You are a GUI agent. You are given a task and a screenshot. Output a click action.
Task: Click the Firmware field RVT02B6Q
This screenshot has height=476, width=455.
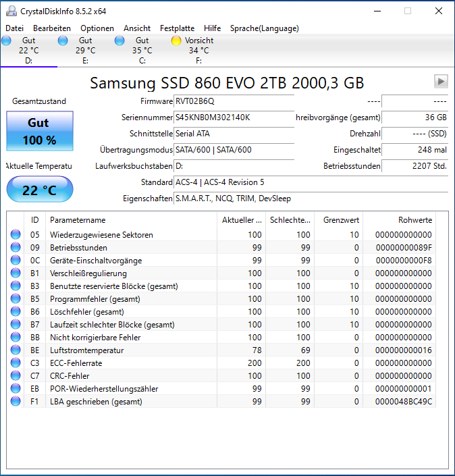(x=234, y=101)
